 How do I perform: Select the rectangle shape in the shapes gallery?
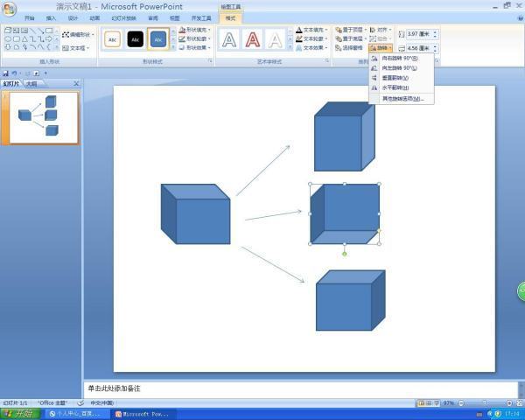[x=49, y=31]
